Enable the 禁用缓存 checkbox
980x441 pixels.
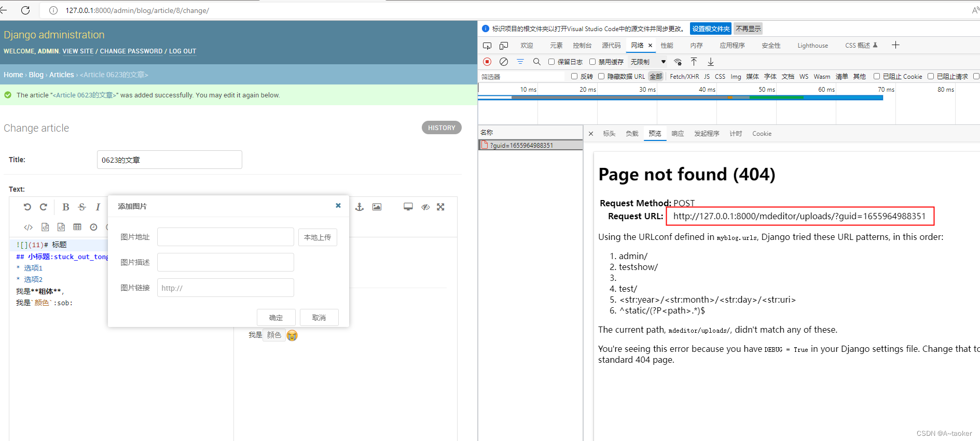coord(592,62)
